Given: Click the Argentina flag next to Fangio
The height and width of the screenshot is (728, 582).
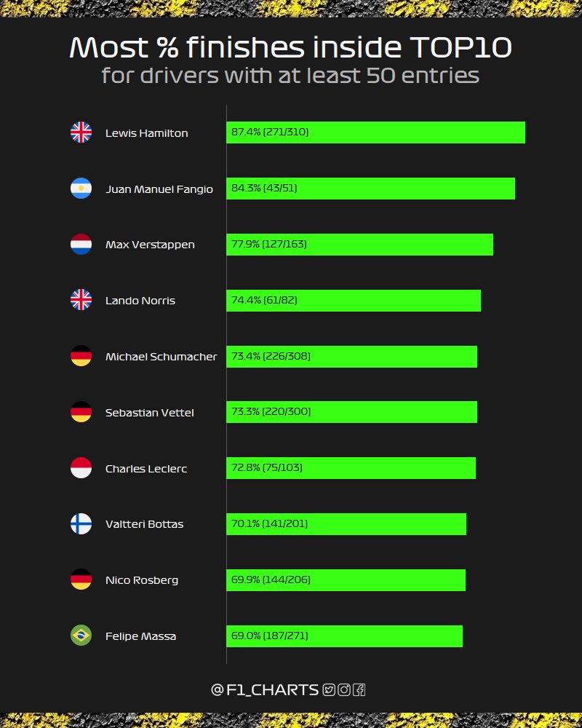Looking at the screenshot, I should [x=81, y=189].
